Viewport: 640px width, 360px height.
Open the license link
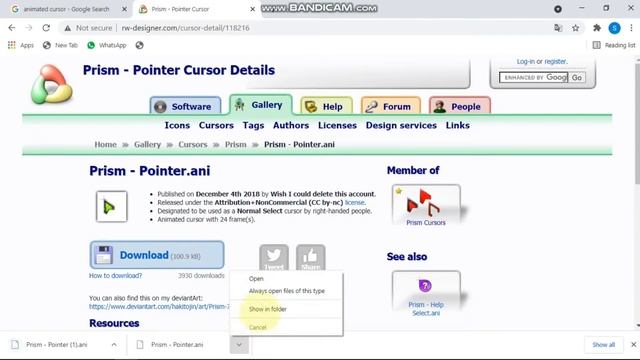(x=354, y=202)
